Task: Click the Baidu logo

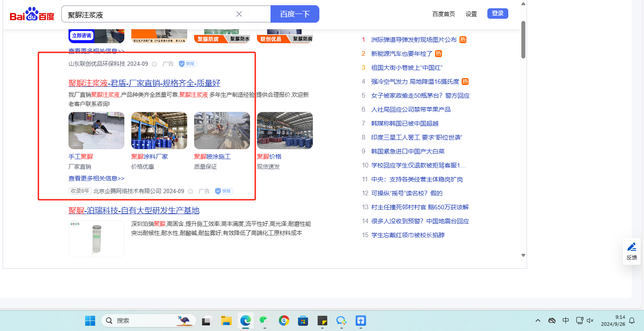Action: pyautogui.click(x=32, y=14)
